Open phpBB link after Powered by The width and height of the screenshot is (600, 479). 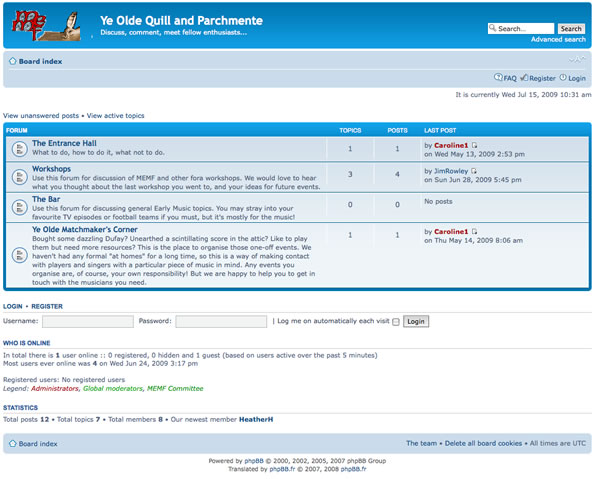pos(254,461)
